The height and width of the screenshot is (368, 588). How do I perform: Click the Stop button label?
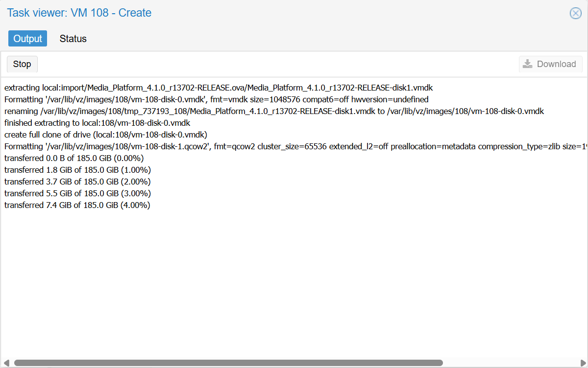[x=22, y=64]
